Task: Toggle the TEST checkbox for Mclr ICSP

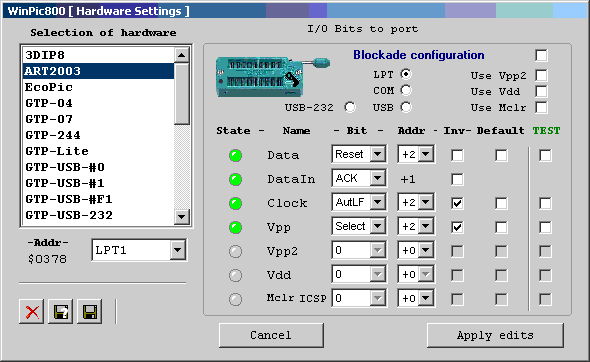Action: pyautogui.click(x=545, y=300)
